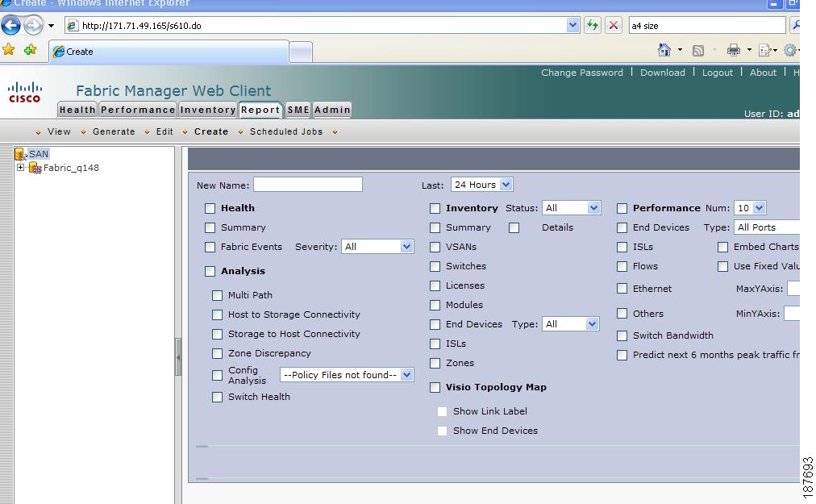The width and height of the screenshot is (816, 504).
Task: Click the browser Tools gear icon
Action: [790, 49]
